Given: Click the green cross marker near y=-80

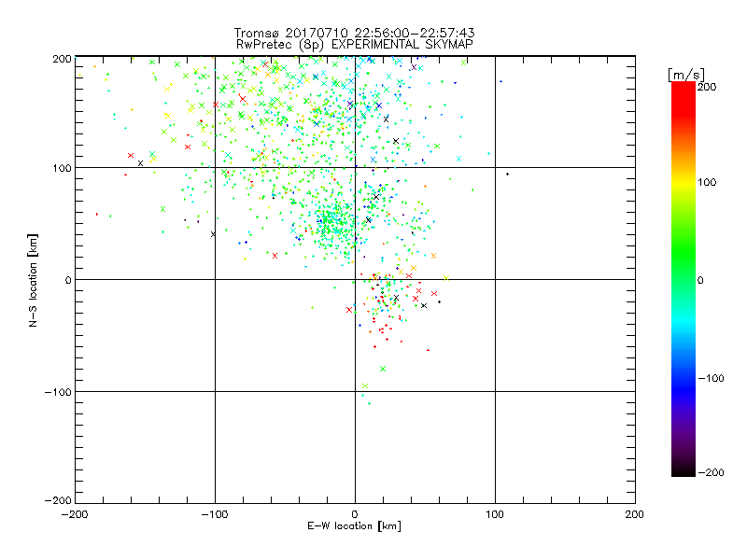Looking at the screenshot, I should pos(383,369).
